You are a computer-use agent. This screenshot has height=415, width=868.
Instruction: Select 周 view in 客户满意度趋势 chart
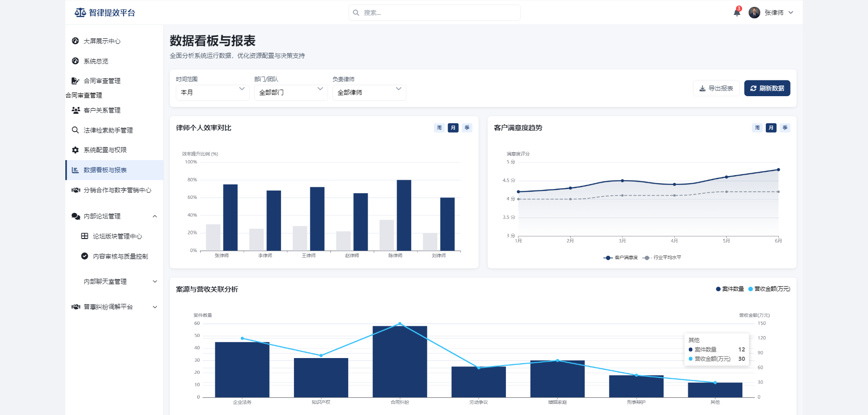click(x=757, y=128)
